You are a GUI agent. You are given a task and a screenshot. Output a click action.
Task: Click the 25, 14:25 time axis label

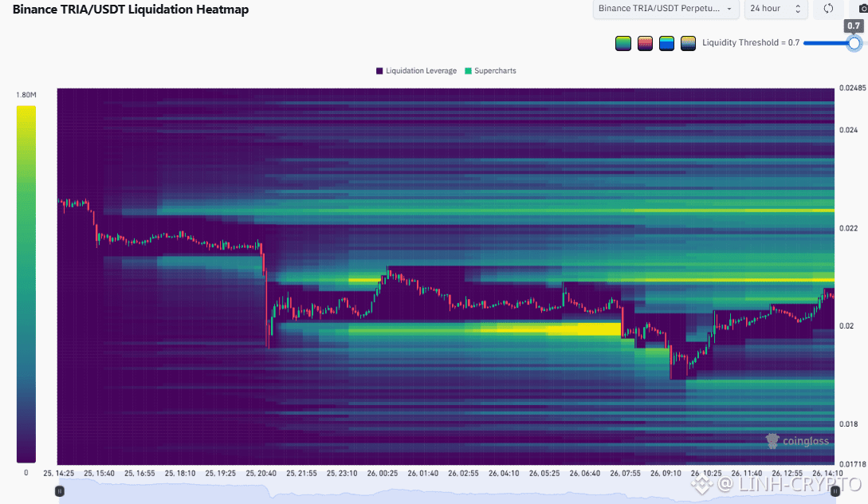pos(59,474)
